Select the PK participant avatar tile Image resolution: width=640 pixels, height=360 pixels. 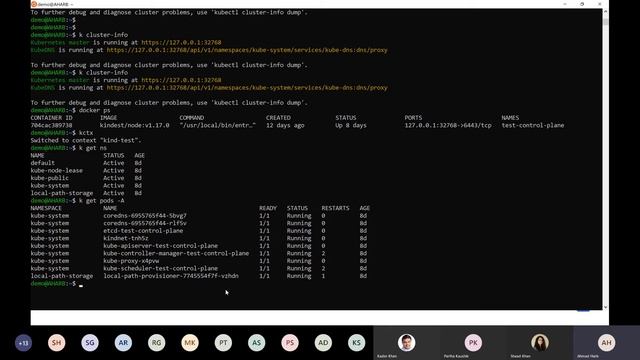473,343
